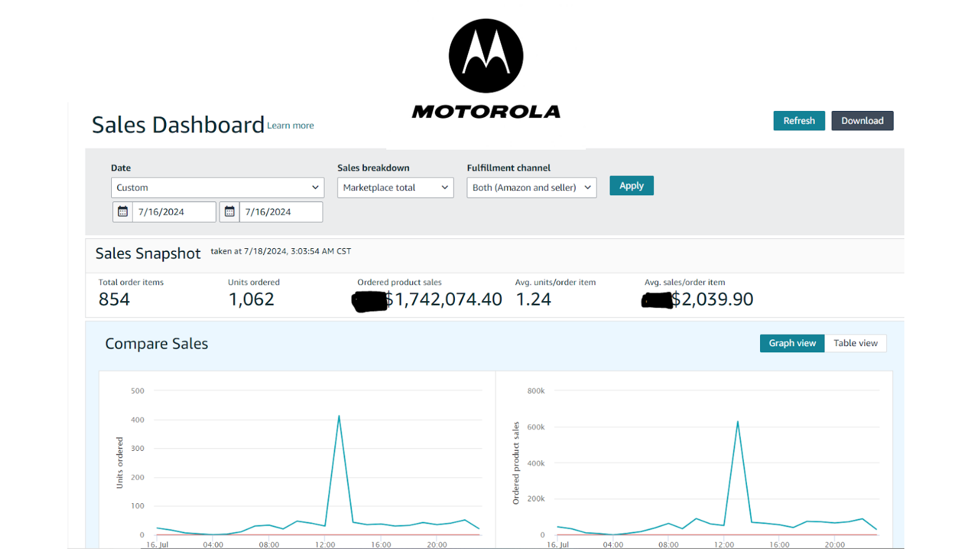Click the Date dropdown chevron
This screenshot has width=961, height=560.
(x=315, y=187)
